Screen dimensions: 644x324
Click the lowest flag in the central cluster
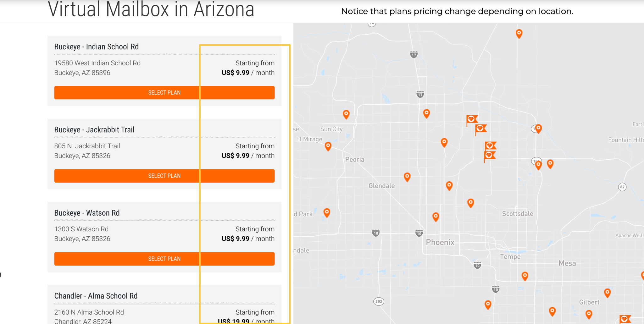pos(489,156)
